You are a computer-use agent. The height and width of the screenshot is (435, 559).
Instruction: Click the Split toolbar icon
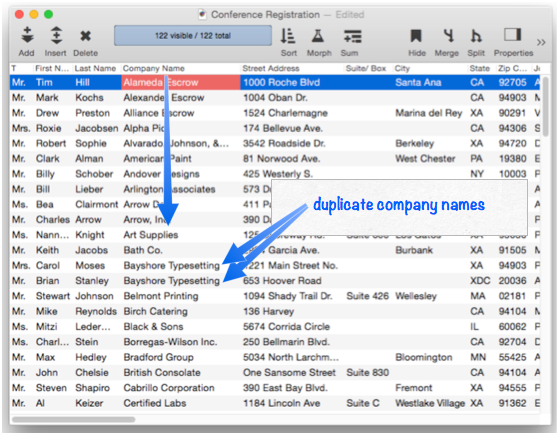[x=476, y=36]
